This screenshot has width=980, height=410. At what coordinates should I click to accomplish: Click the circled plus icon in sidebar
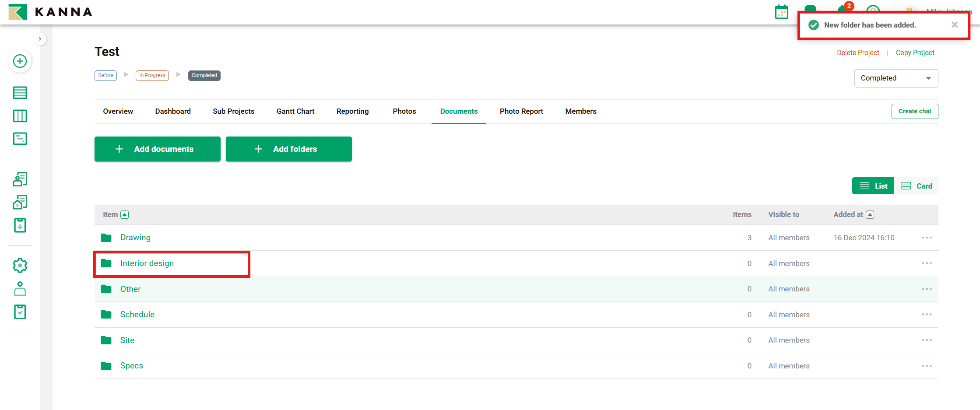[x=20, y=61]
